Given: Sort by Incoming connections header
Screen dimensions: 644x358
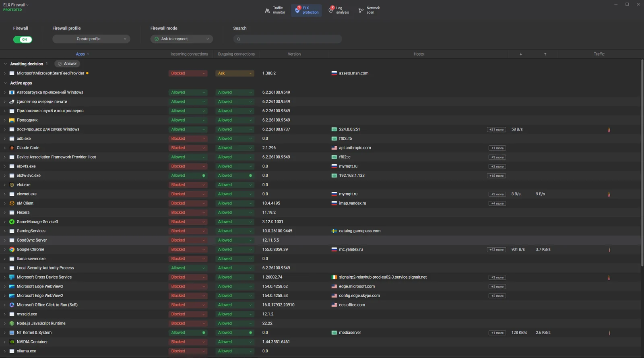Looking at the screenshot, I should (189, 54).
